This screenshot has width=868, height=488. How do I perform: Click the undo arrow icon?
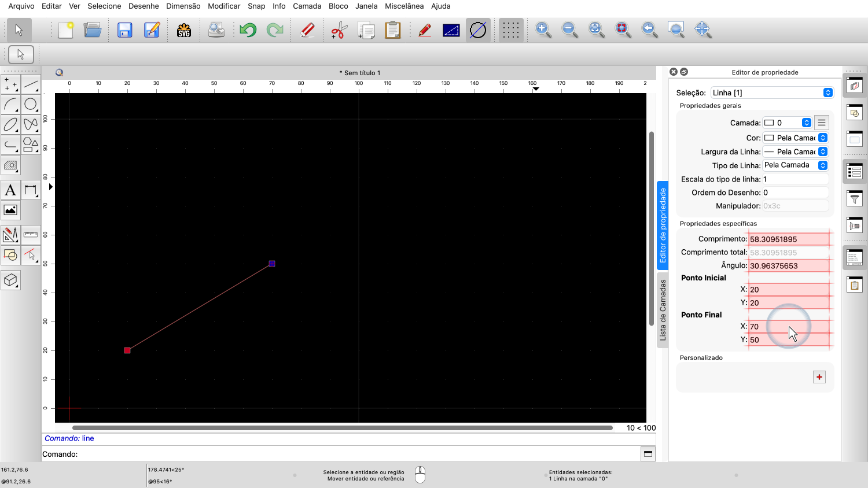click(248, 30)
